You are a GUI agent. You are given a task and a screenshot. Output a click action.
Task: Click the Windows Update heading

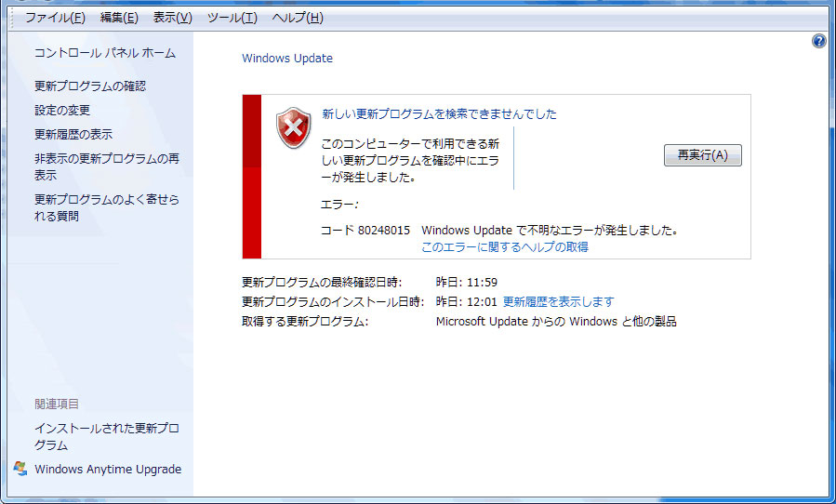(287, 59)
